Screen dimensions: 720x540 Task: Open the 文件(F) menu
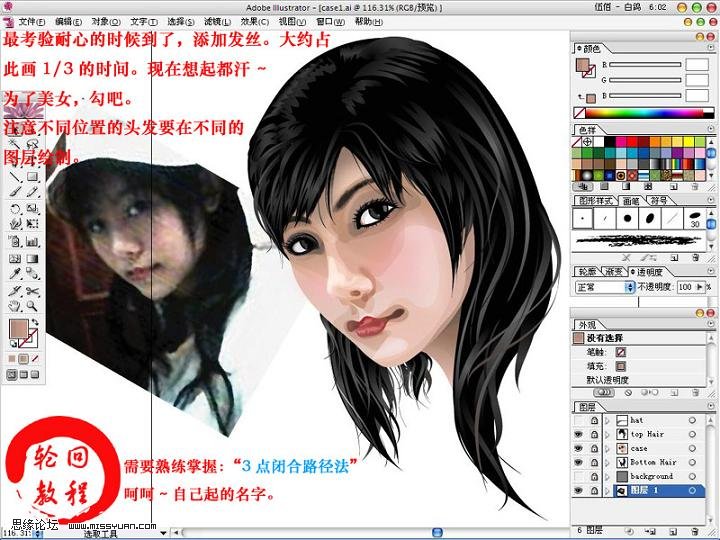pos(31,22)
